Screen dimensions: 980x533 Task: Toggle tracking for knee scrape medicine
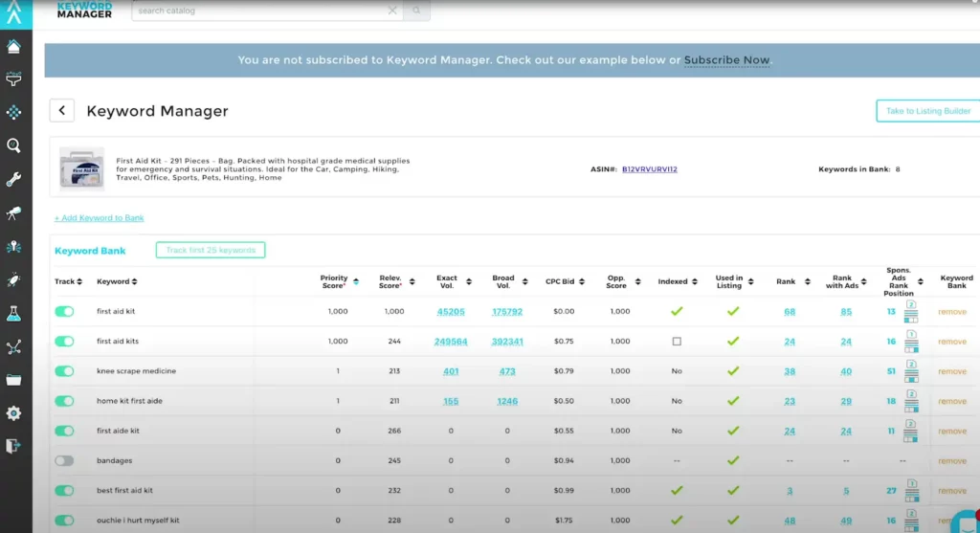64,371
